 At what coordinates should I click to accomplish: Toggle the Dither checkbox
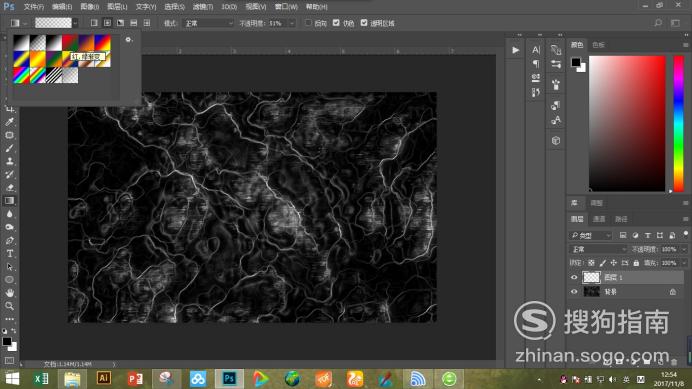tap(336, 23)
